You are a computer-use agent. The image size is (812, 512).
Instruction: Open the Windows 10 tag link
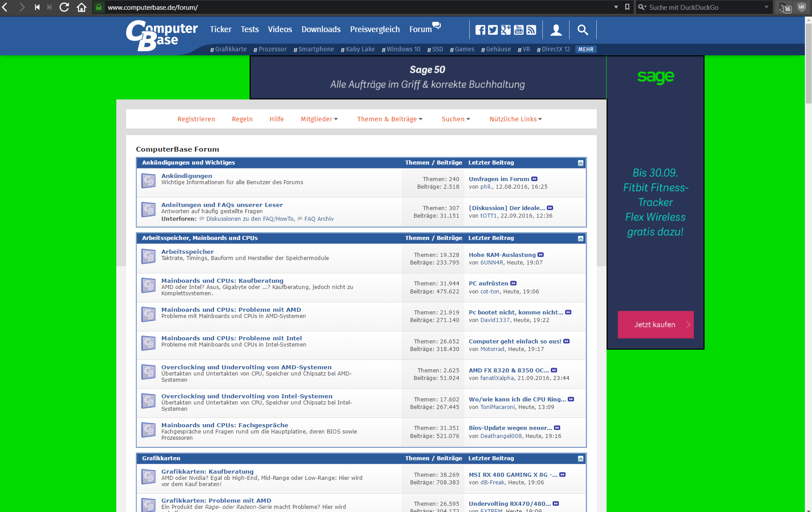[x=401, y=50]
